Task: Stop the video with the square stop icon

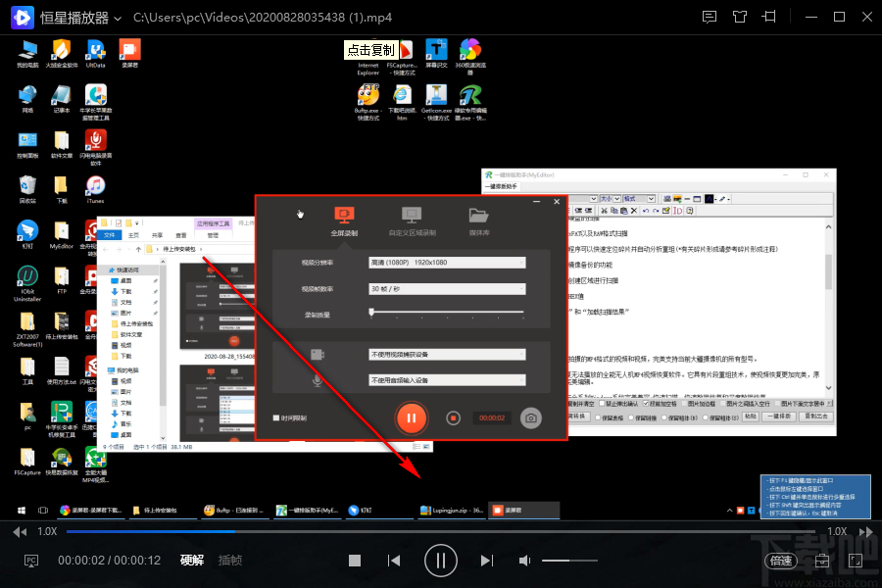Action: tap(355, 561)
